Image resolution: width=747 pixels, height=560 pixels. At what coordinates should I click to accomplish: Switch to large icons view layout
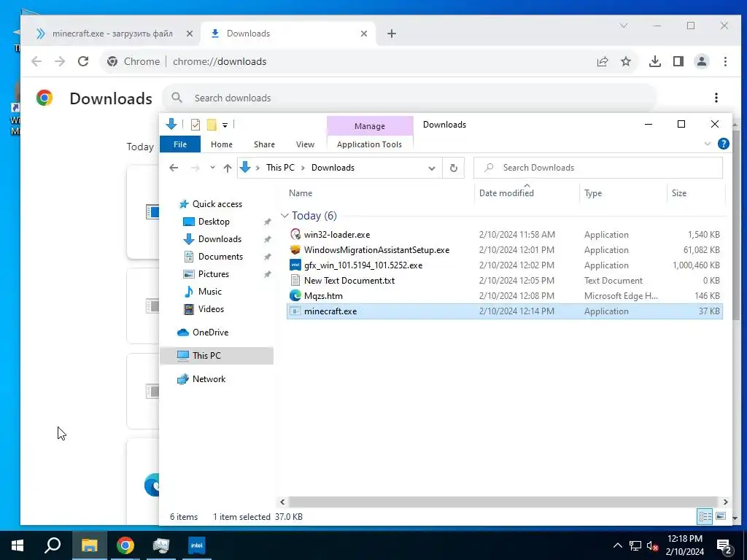pos(721,516)
